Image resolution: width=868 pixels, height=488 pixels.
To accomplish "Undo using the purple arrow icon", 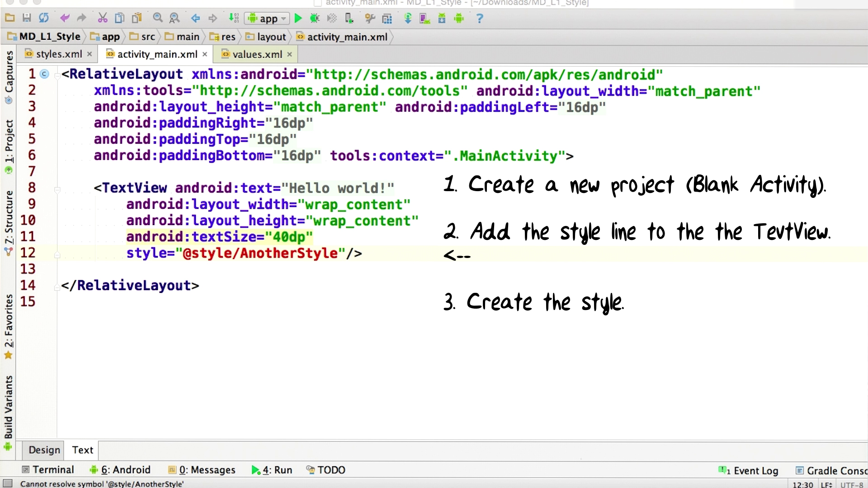I will [x=65, y=18].
